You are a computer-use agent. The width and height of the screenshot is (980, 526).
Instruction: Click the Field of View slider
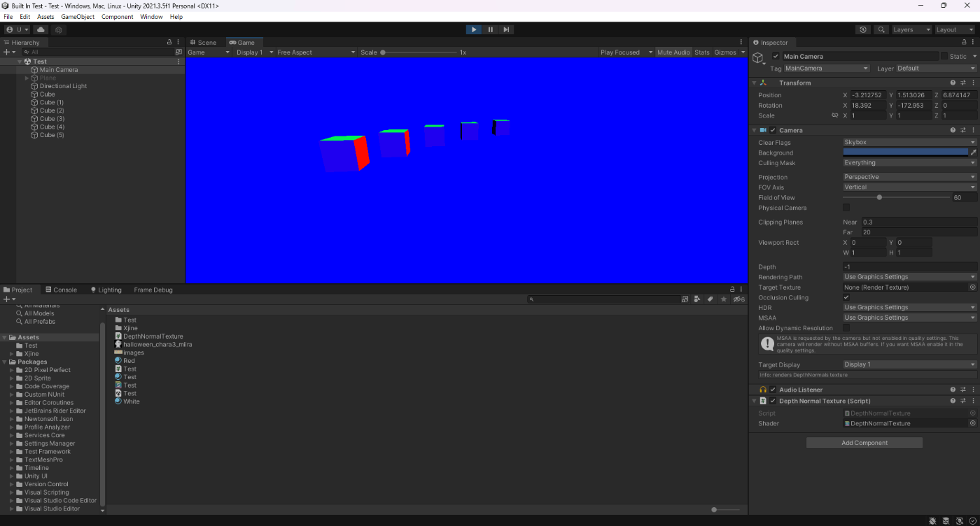[895, 197]
